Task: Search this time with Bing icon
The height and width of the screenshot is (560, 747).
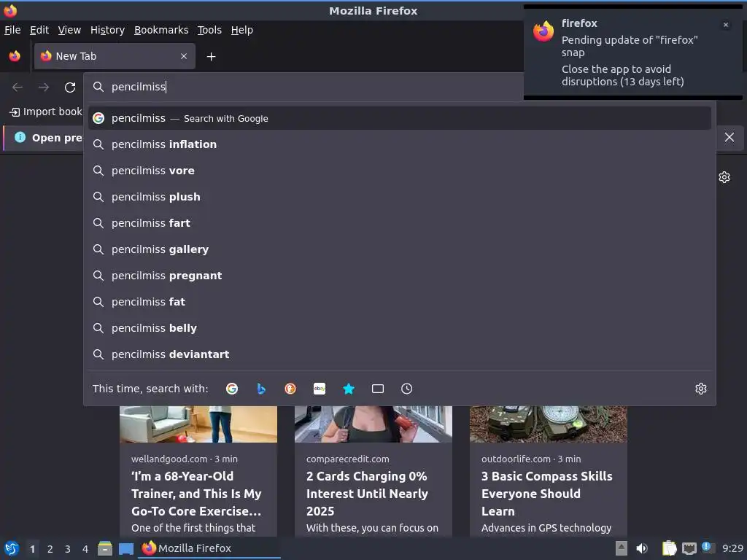Action: click(x=261, y=389)
